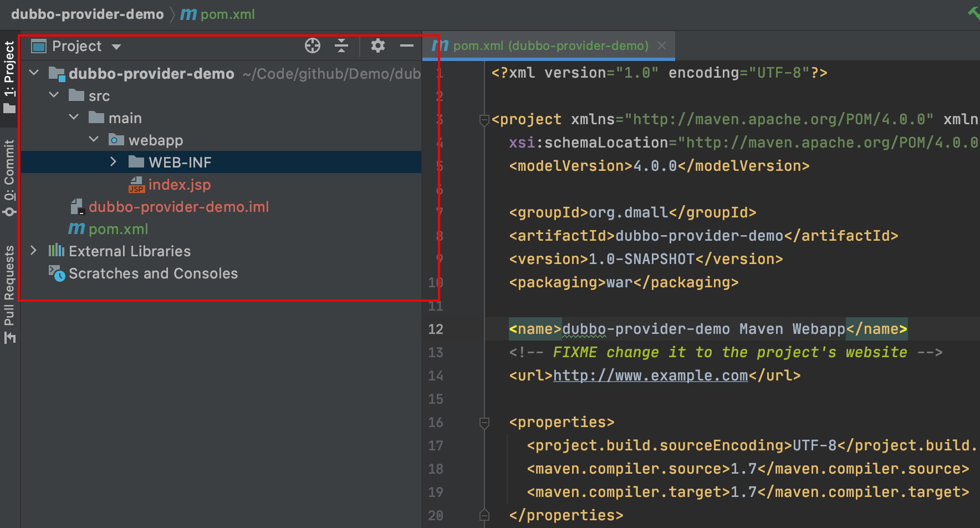
Task: Click the WEB-INF folder icon
Action: pos(136,161)
